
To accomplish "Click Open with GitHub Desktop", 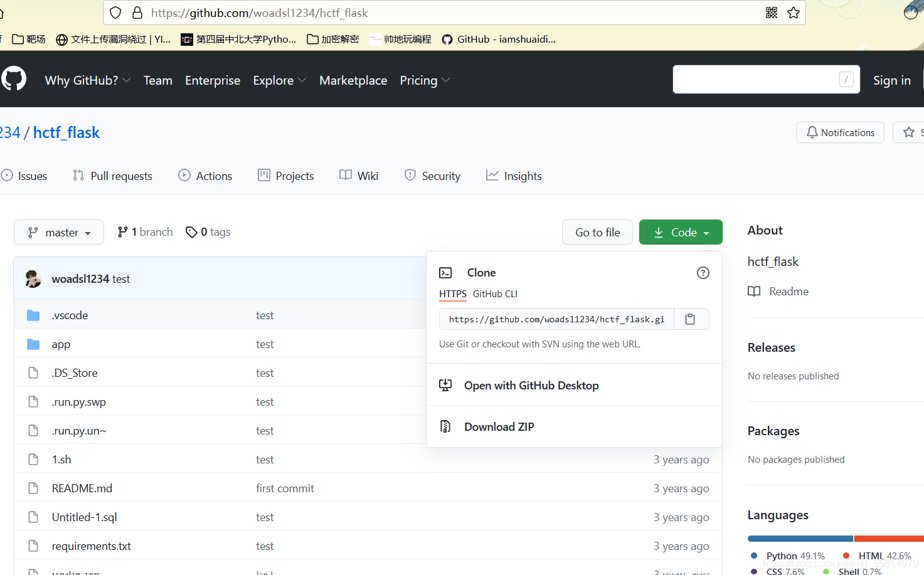I will pos(531,385).
